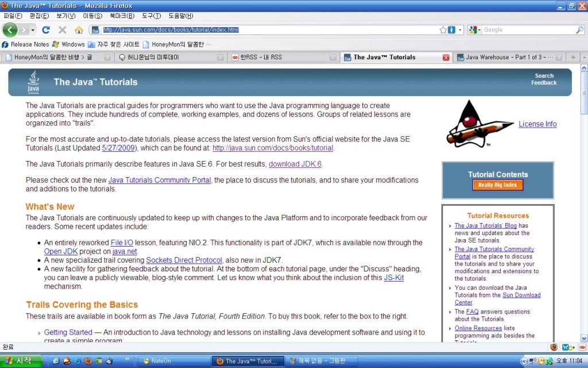The width and height of the screenshot is (588, 368).
Task: Focus the Google search input field
Action: point(528,30)
